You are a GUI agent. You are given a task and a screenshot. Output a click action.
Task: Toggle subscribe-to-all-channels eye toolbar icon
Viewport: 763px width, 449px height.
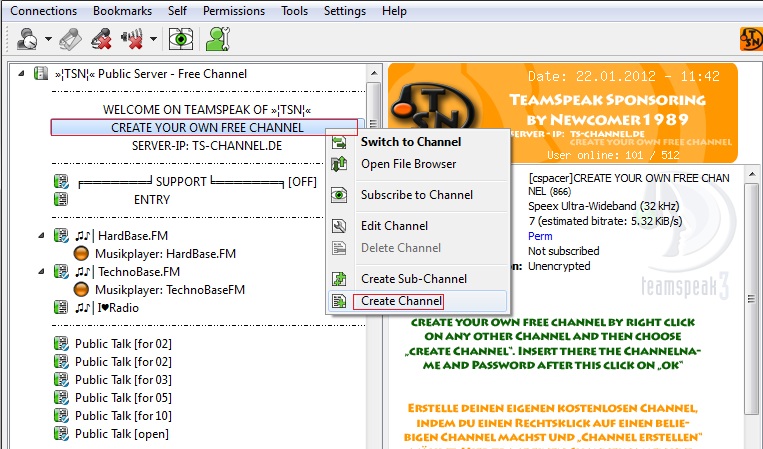pos(181,39)
